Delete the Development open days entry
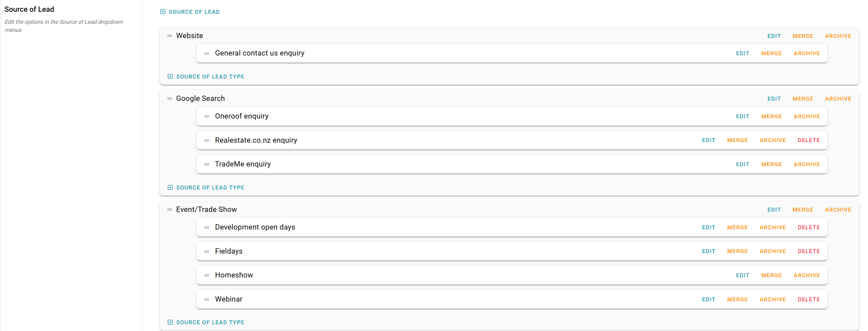The image size is (868, 331). [x=809, y=228]
